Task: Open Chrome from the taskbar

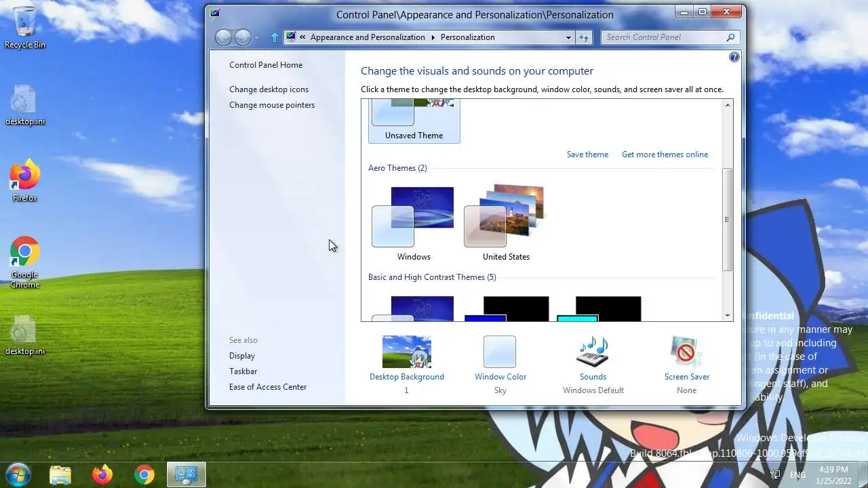Action: [x=144, y=474]
